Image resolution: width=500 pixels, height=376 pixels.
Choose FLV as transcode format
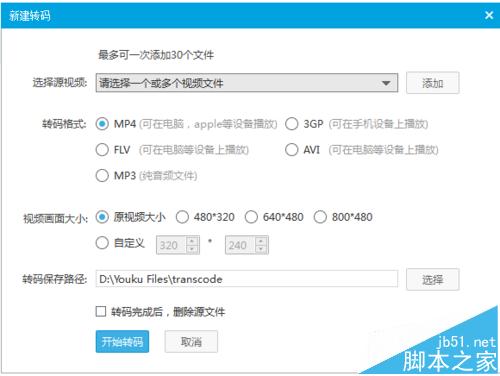[x=102, y=150]
